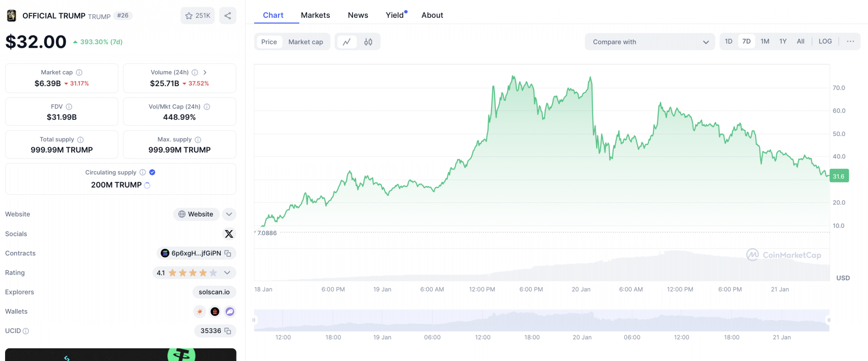Image resolution: width=868 pixels, height=361 pixels.
Task: Copy the contract address 6p6xgH...jfGiPN
Action: click(228, 253)
